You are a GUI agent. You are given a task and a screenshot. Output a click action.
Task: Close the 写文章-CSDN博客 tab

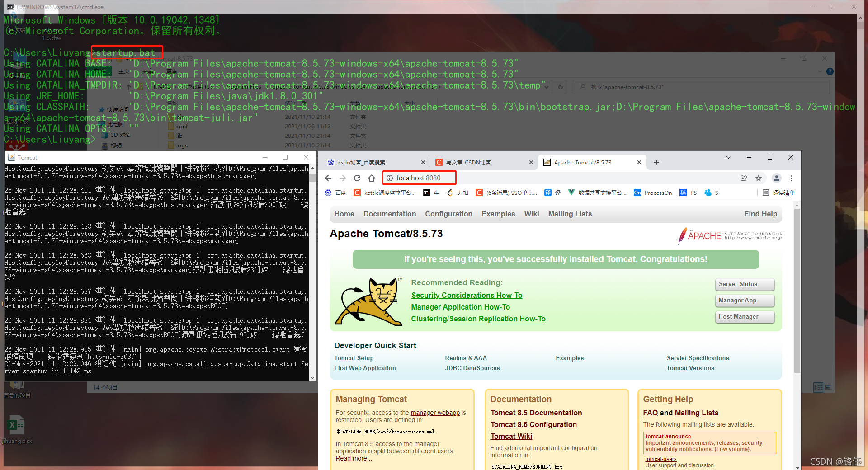coord(532,162)
